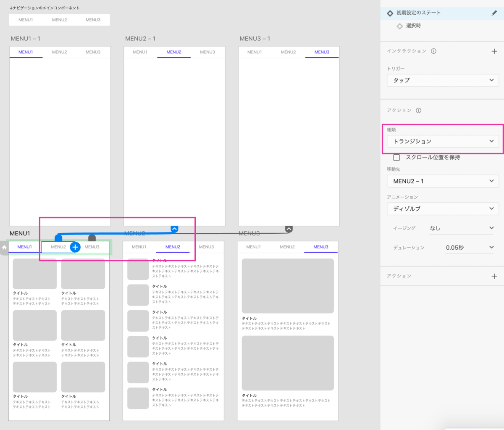Select MENU2 in the main navigation component
This screenshot has width=504, height=430.
coord(59,20)
